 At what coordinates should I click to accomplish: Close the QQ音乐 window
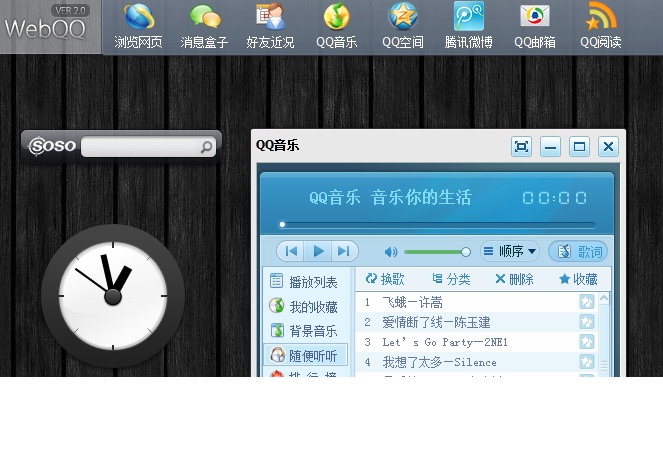[608, 147]
